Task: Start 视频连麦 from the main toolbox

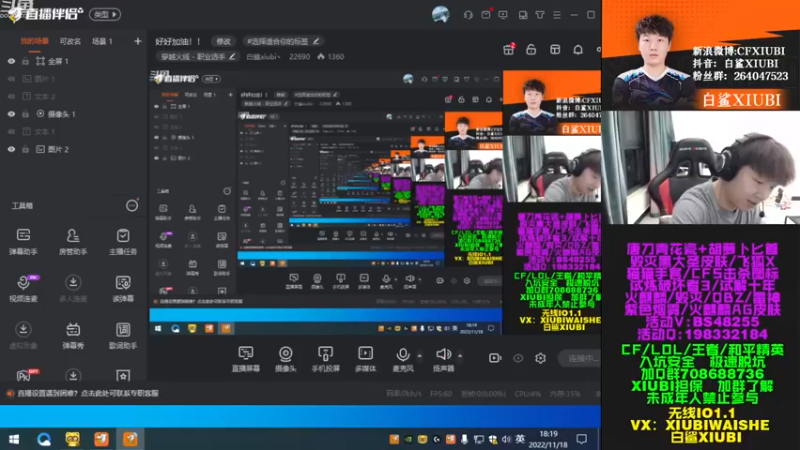Action: click(x=23, y=288)
